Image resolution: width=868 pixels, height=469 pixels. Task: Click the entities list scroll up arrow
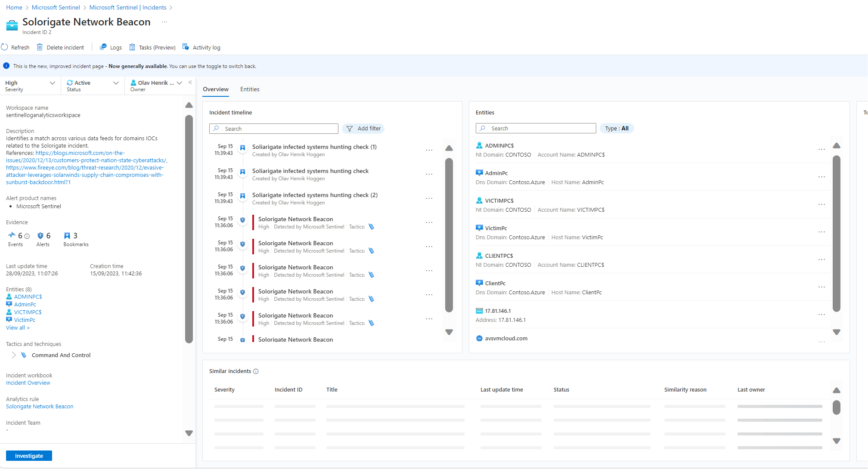[837, 145]
